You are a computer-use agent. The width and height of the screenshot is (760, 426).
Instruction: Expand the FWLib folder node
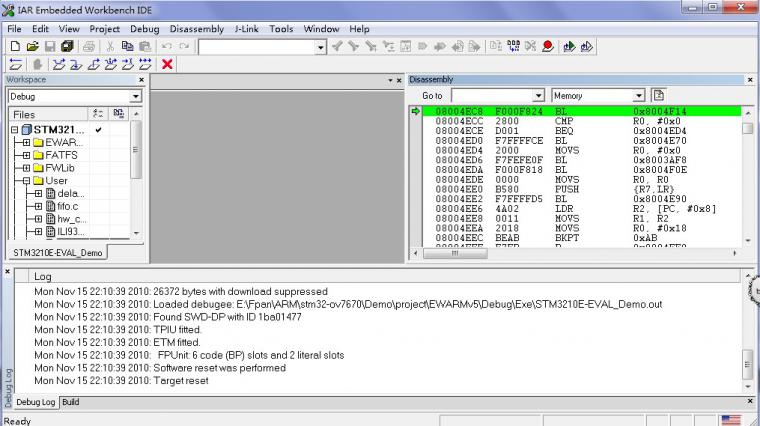26,168
